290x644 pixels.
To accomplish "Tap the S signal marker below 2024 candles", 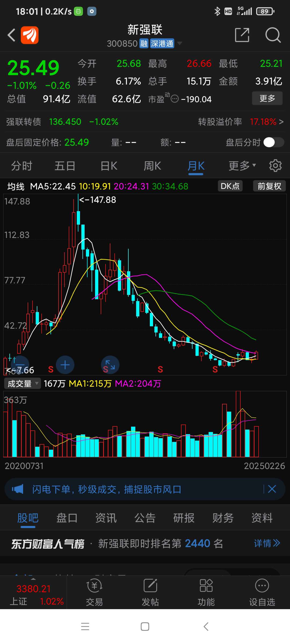I will point(215,369).
